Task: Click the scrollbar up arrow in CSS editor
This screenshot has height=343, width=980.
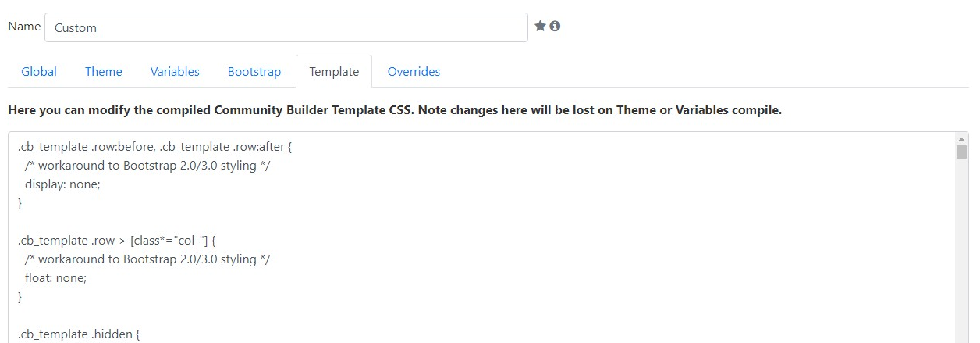Action: [961, 139]
